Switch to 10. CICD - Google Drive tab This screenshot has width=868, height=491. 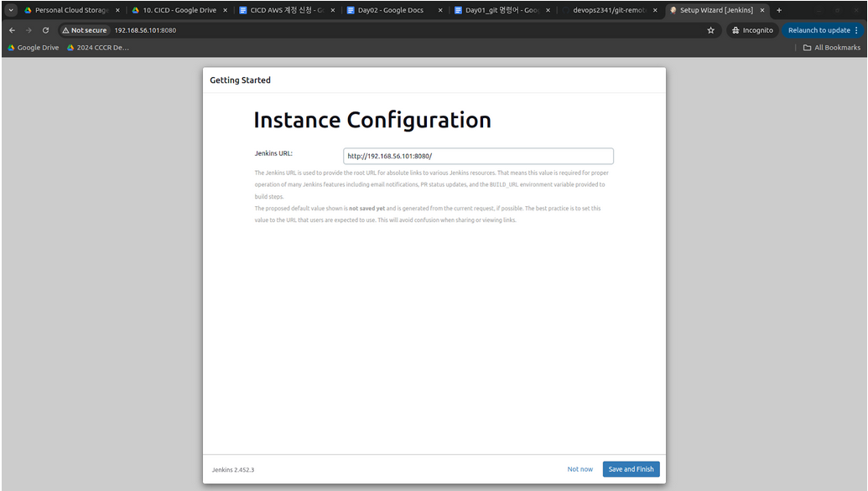[179, 10]
